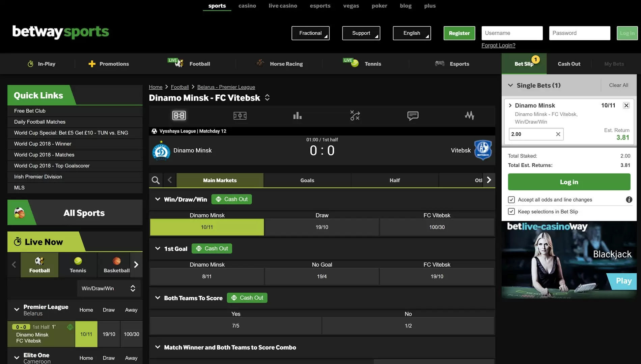The height and width of the screenshot is (364, 641).
Task: Collapse the Both Teams To Score section
Action: tap(158, 298)
